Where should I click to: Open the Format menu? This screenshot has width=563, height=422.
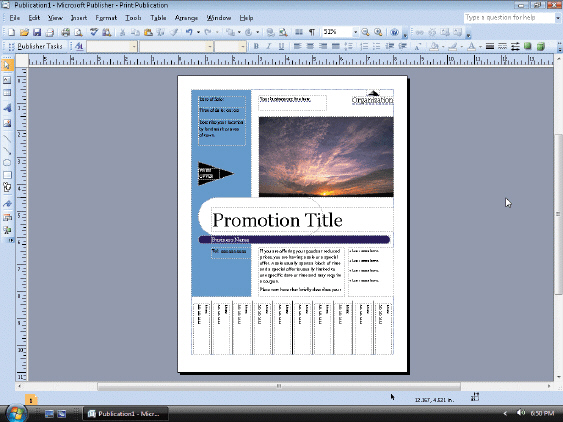coord(106,18)
